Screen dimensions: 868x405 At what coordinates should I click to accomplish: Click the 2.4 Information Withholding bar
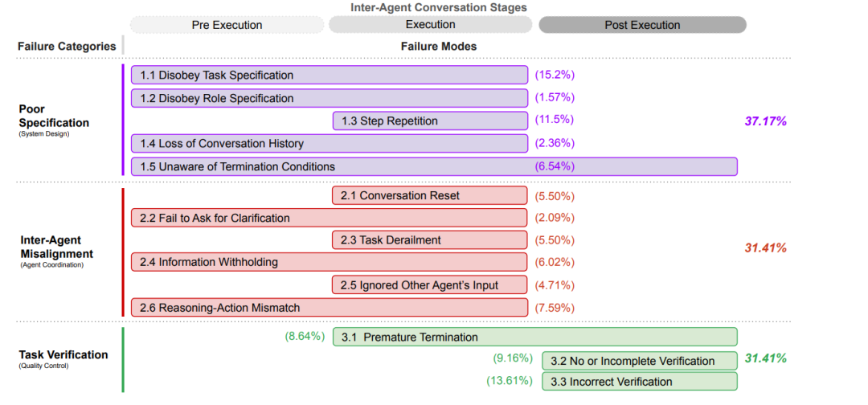pyautogui.click(x=329, y=262)
